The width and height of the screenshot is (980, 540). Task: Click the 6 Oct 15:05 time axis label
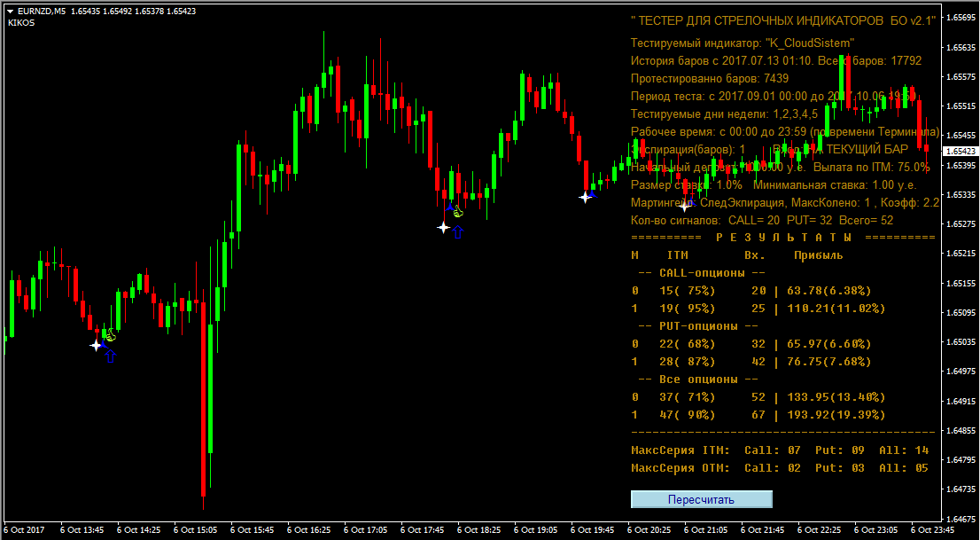[196, 530]
